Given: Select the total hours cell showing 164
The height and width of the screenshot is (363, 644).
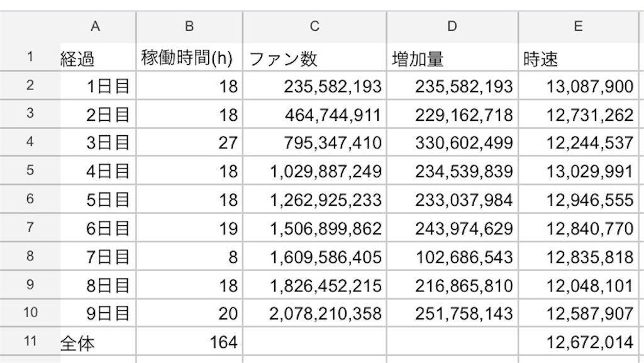Looking at the screenshot, I should [x=189, y=342].
